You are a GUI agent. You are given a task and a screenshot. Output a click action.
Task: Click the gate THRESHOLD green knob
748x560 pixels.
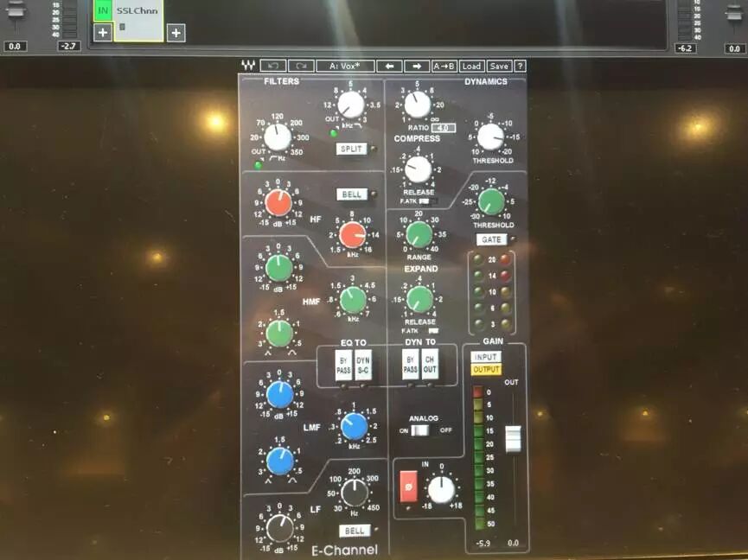pyautogui.click(x=491, y=201)
